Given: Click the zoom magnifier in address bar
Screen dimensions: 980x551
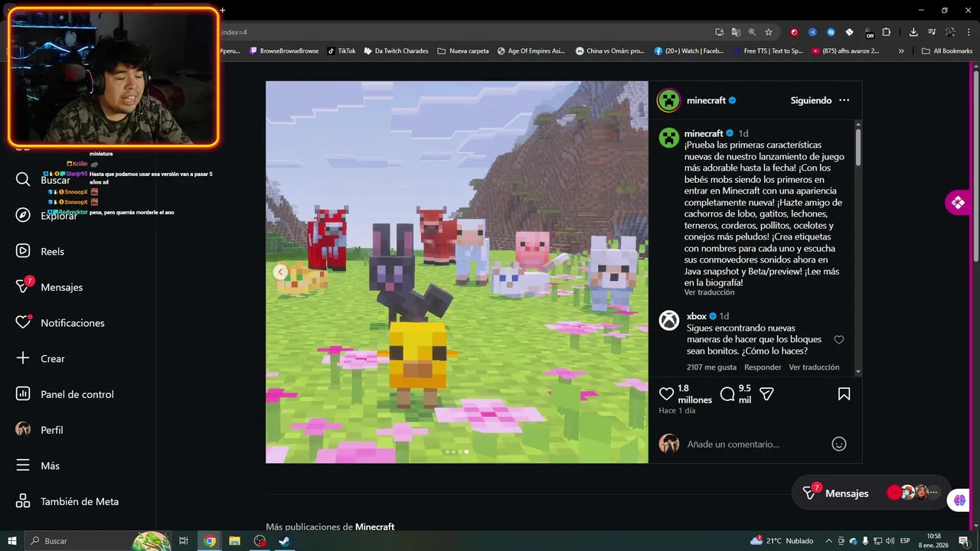Looking at the screenshot, I should (x=752, y=32).
